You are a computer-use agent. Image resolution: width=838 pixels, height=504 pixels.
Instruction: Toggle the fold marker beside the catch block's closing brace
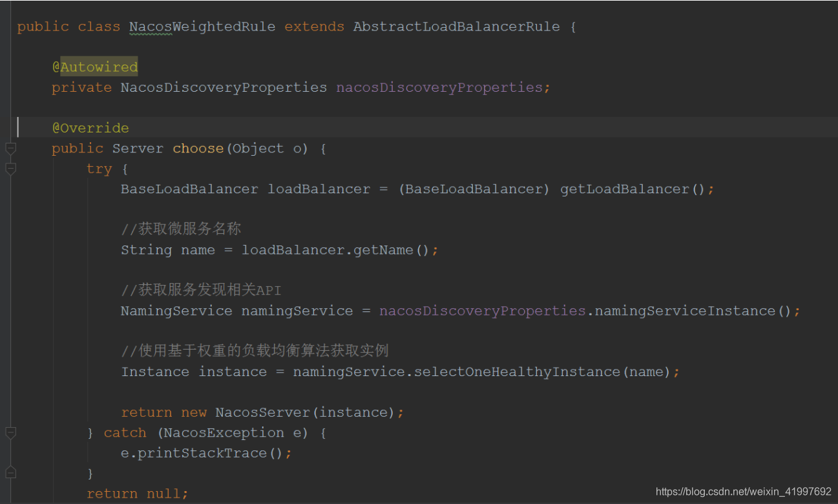(x=10, y=473)
